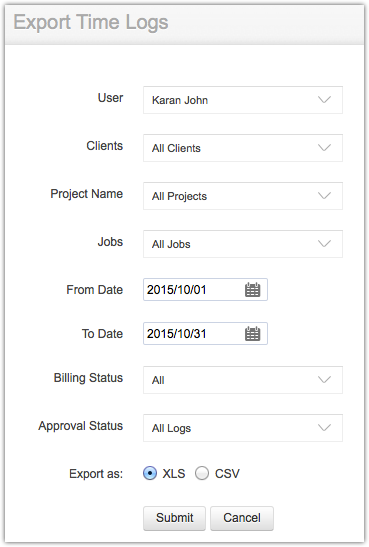Click the Billing Status chevron arrow
The image size is (369, 547).
pos(324,380)
